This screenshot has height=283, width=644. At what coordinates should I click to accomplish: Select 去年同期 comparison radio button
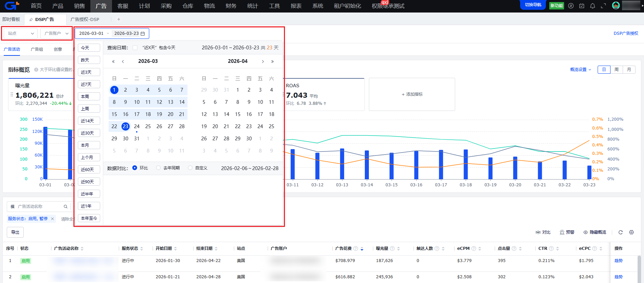point(158,168)
